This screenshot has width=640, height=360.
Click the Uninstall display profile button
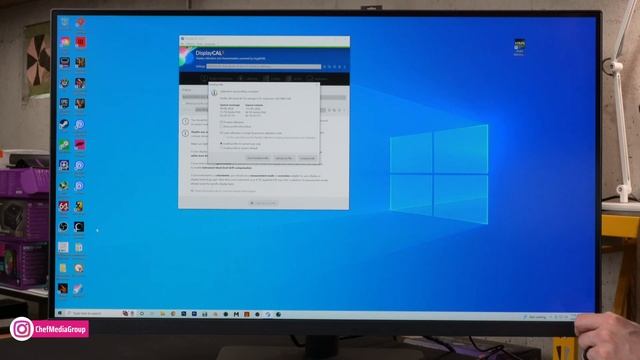click(x=258, y=158)
